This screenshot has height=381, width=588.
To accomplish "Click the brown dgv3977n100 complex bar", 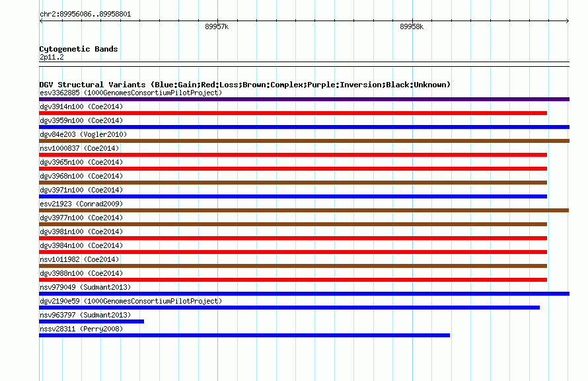I will coord(293,224).
